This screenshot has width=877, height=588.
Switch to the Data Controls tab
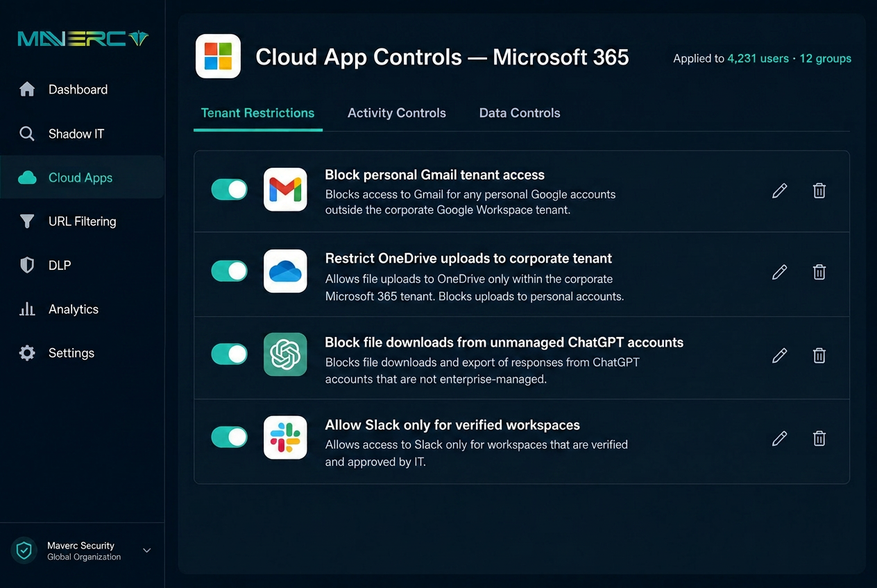520,113
